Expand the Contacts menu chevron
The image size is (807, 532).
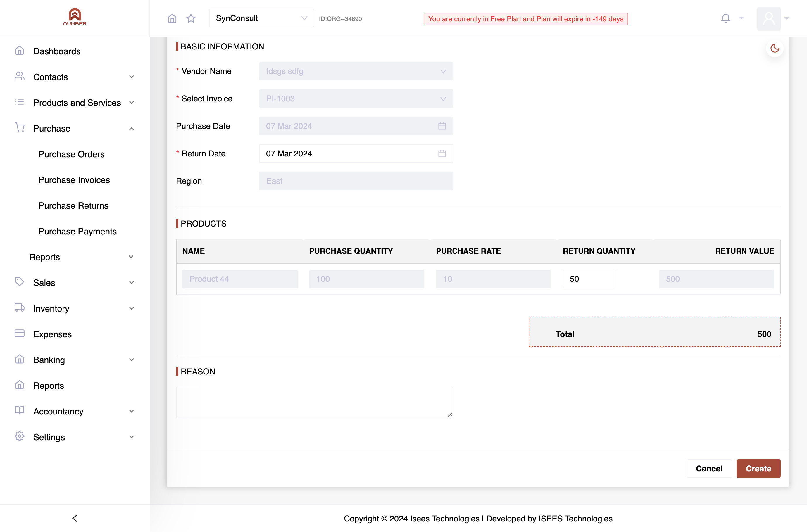pyautogui.click(x=131, y=77)
